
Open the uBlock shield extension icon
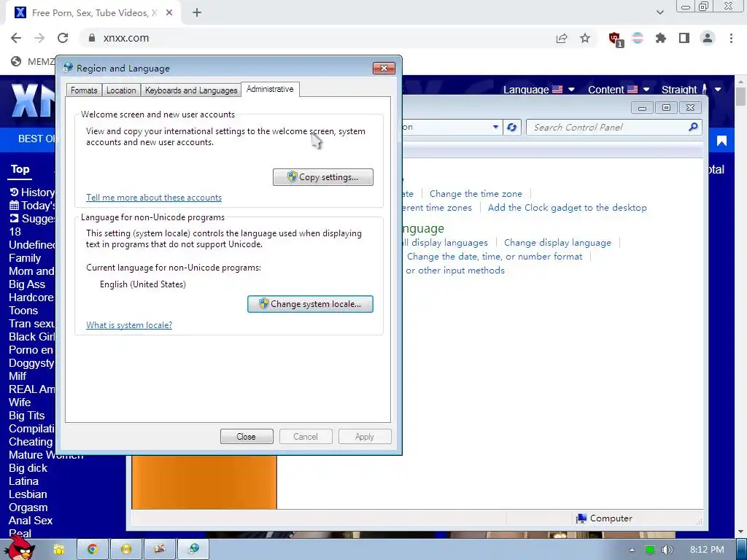tap(616, 39)
